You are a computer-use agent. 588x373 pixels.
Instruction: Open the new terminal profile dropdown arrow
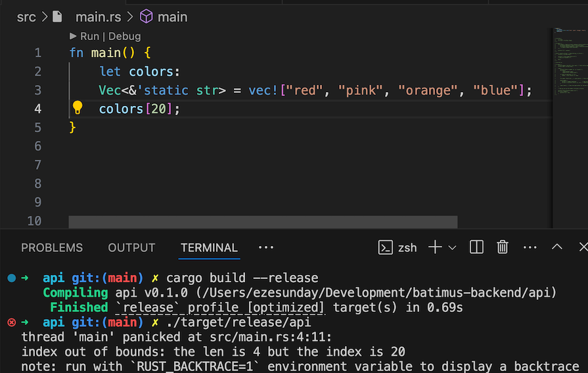pyautogui.click(x=452, y=247)
